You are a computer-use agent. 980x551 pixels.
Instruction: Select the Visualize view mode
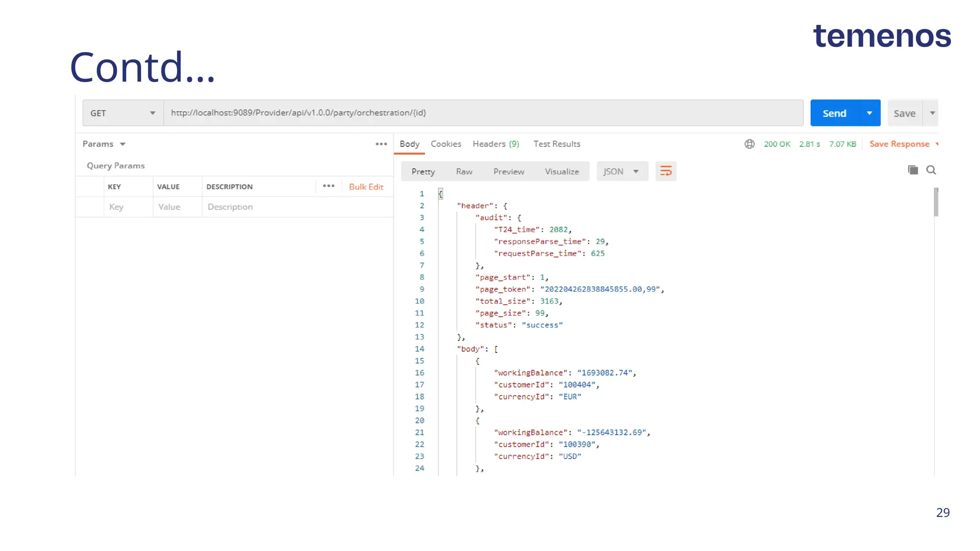[562, 172]
